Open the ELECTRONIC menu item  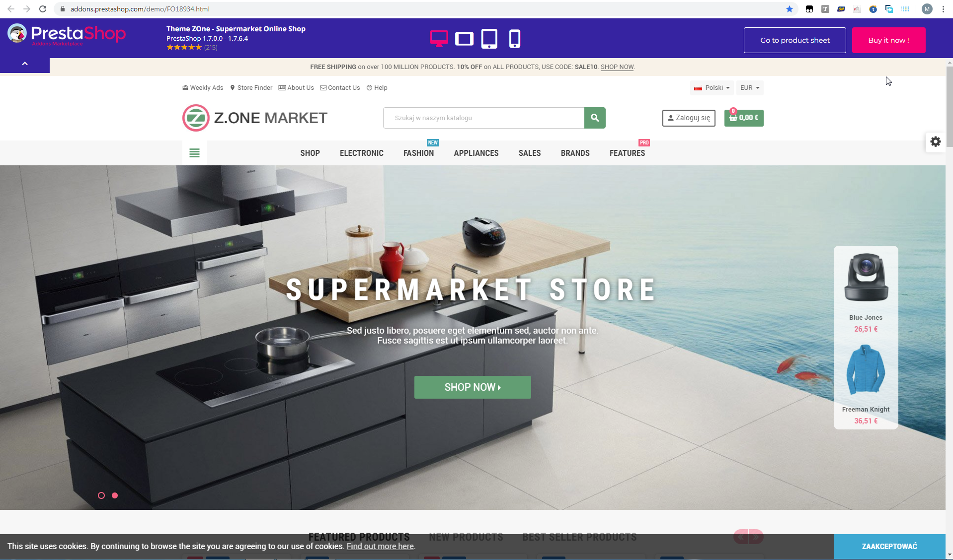tap(362, 153)
